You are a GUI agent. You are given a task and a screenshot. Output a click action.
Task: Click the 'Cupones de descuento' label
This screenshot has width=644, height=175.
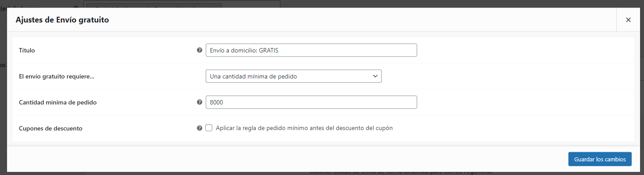51,128
